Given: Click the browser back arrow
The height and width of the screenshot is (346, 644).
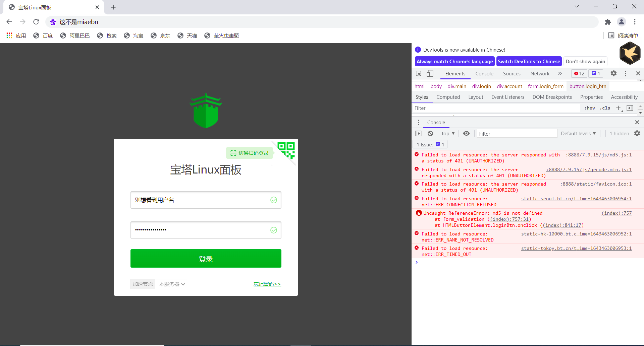Looking at the screenshot, I should tap(9, 22).
